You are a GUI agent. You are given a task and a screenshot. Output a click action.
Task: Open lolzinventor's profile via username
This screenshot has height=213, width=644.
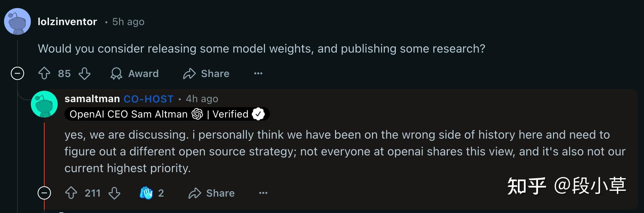[67, 21]
